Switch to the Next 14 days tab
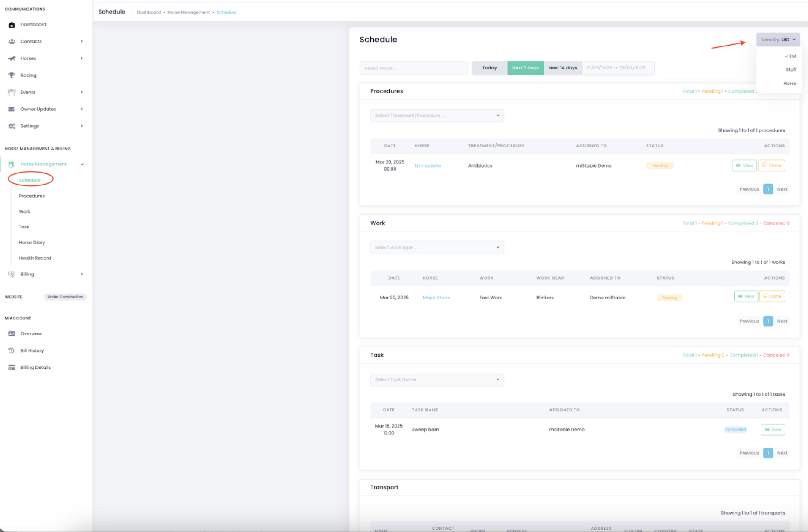The height and width of the screenshot is (532, 808). 562,68
